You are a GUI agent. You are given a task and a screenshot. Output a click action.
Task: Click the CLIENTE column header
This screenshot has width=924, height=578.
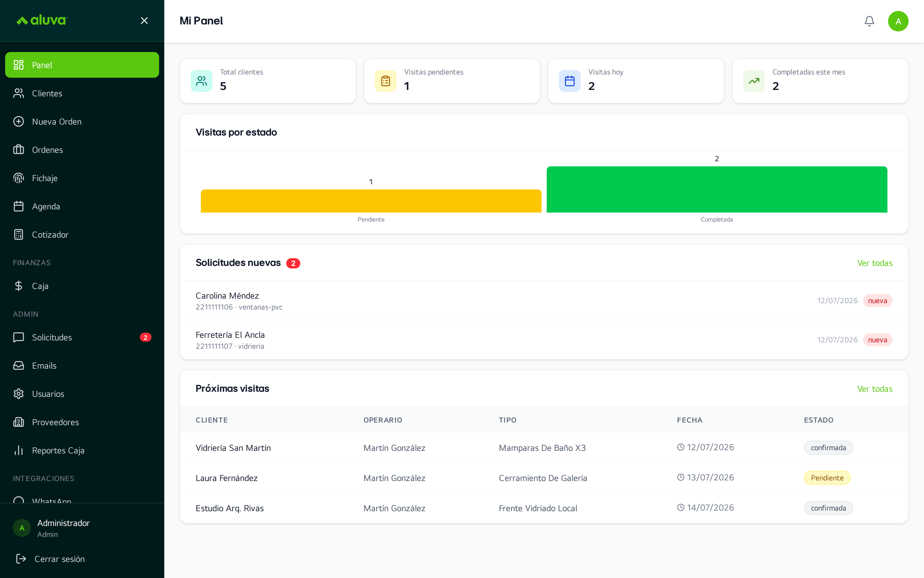tap(212, 420)
